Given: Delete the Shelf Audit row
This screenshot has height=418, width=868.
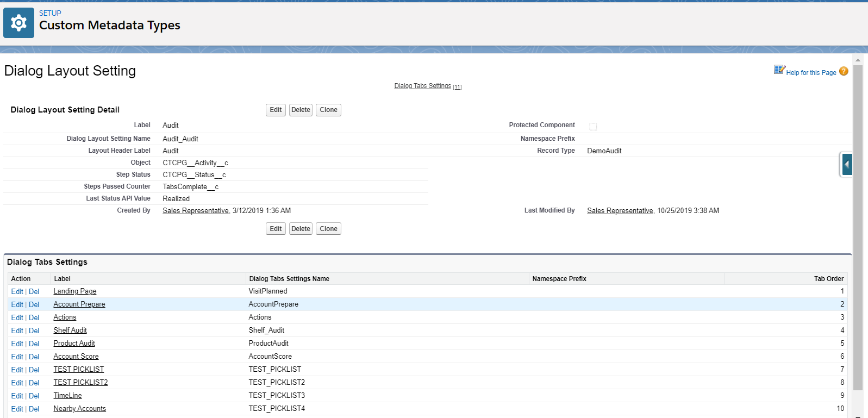Looking at the screenshot, I should [34, 330].
